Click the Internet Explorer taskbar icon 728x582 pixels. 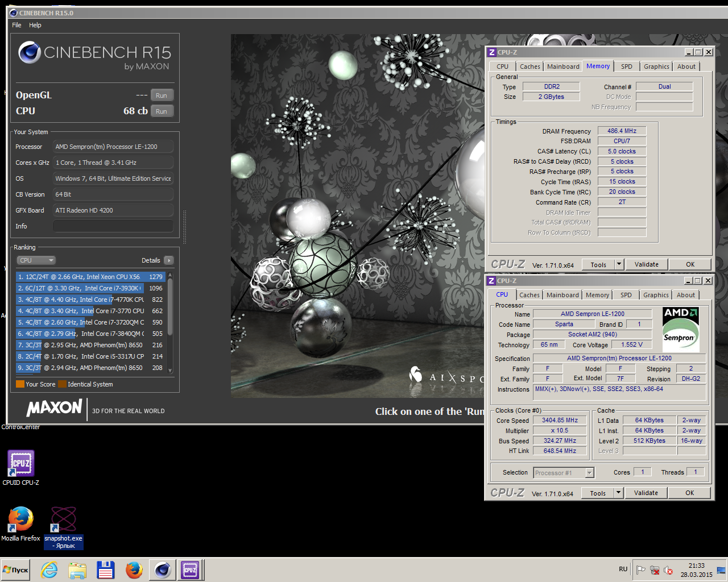pyautogui.click(x=49, y=569)
